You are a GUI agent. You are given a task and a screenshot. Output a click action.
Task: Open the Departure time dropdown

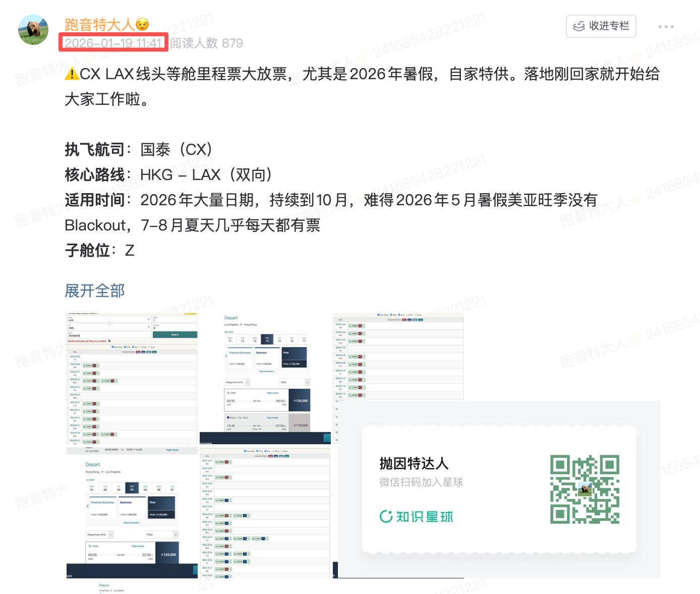pos(237,382)
